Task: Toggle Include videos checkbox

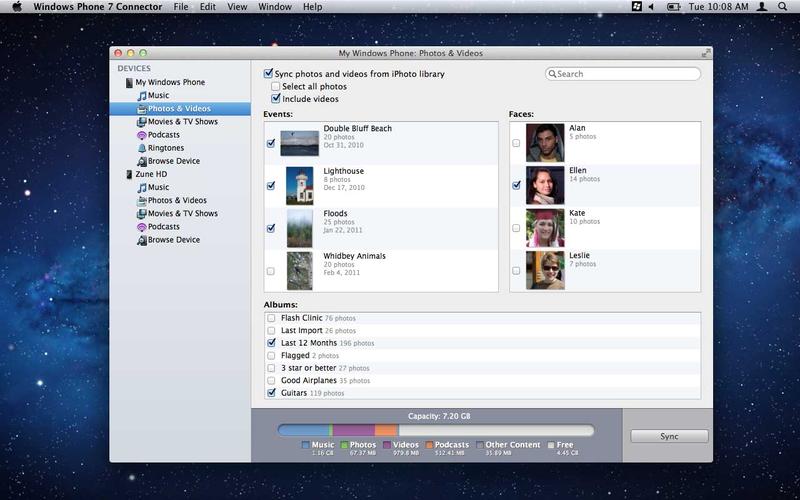Action: 276,98
